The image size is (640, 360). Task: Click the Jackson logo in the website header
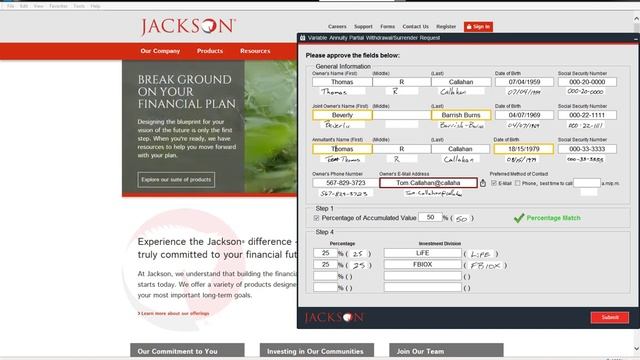(x=188, y=27)
